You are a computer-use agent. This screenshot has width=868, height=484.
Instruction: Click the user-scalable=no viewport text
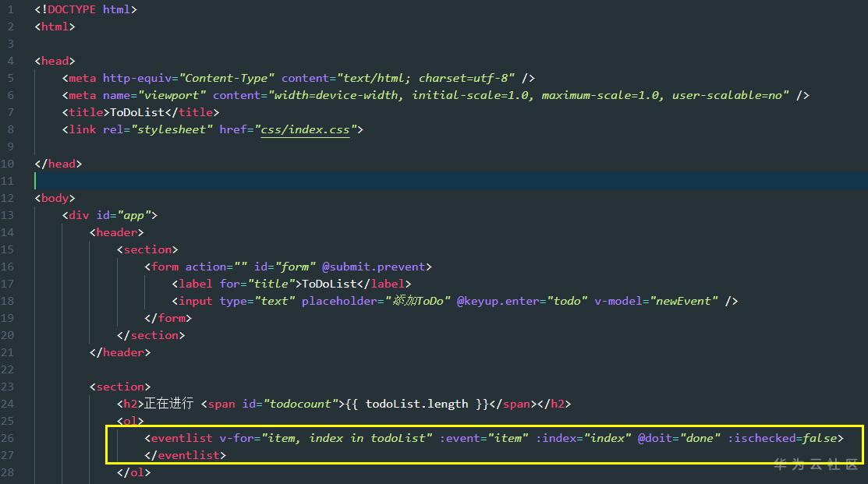pos(727,95)
